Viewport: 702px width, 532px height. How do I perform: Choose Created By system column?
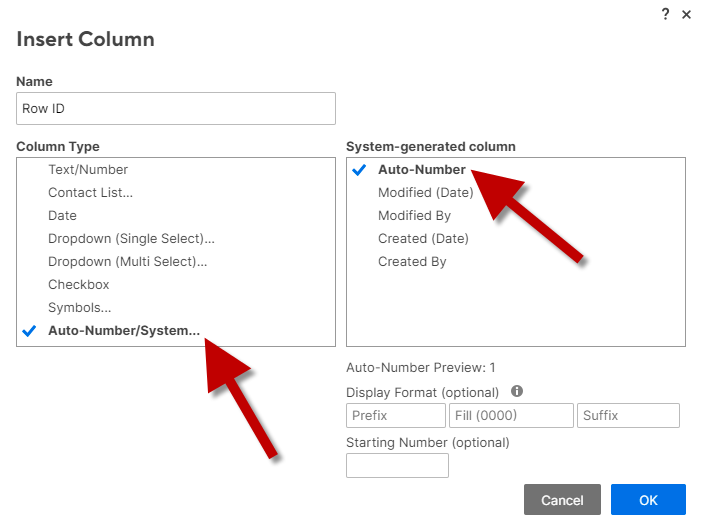pos(412,262)
